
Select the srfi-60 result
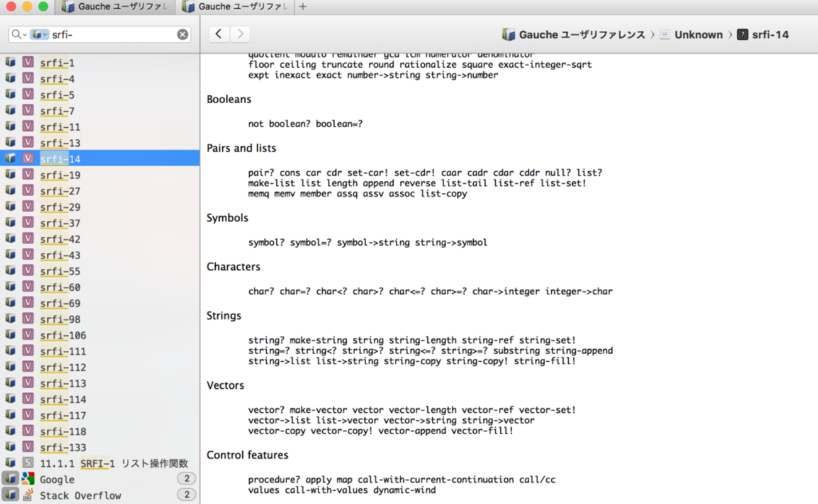(100, 287)
